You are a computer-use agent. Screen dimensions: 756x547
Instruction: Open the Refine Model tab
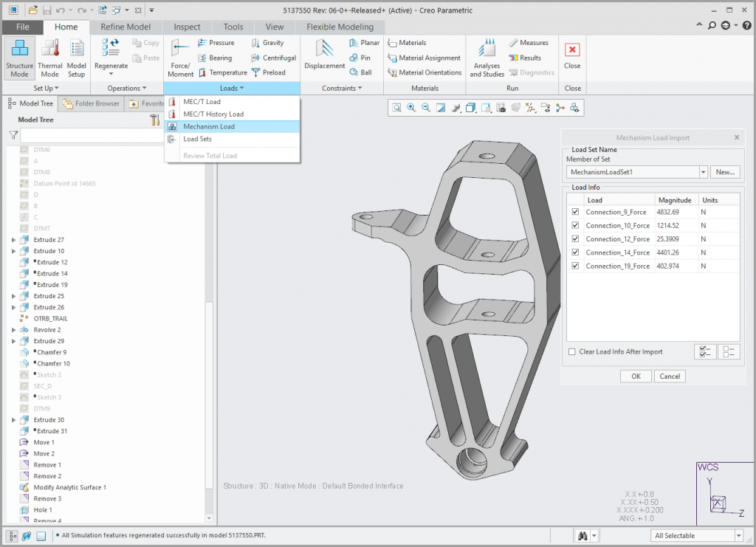coord(126,27)
